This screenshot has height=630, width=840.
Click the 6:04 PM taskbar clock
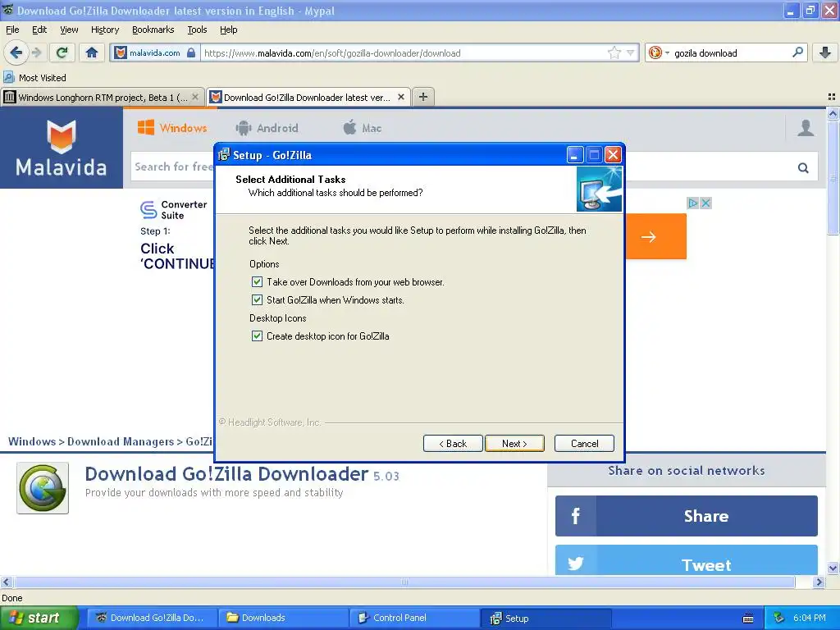pos(810,618)
